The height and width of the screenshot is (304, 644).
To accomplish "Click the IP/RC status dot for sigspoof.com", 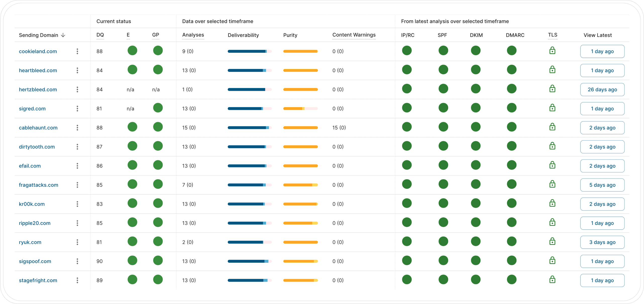I will (407, 260).
